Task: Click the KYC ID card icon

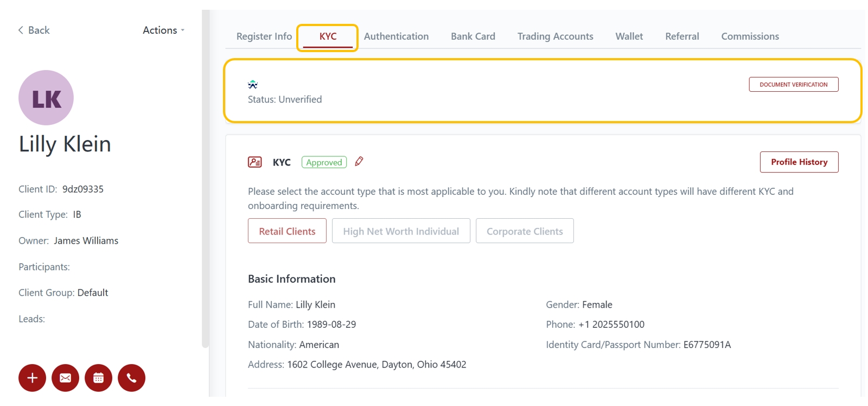Action: (x=255, y=162)
